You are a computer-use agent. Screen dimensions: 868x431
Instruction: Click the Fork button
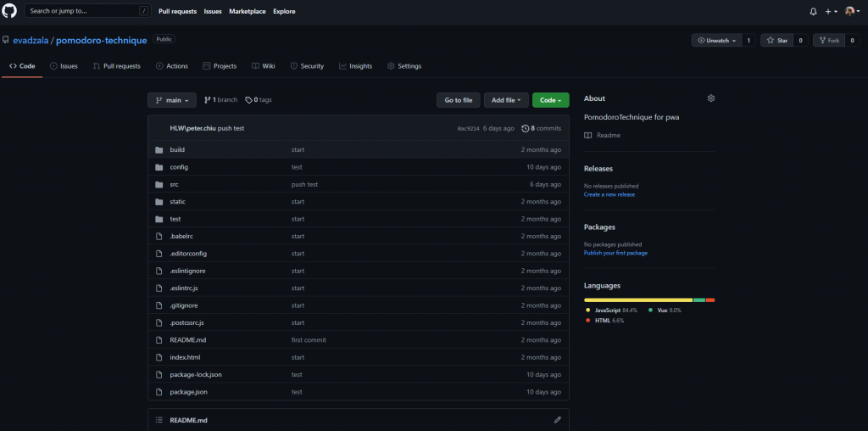click(829, 41)
